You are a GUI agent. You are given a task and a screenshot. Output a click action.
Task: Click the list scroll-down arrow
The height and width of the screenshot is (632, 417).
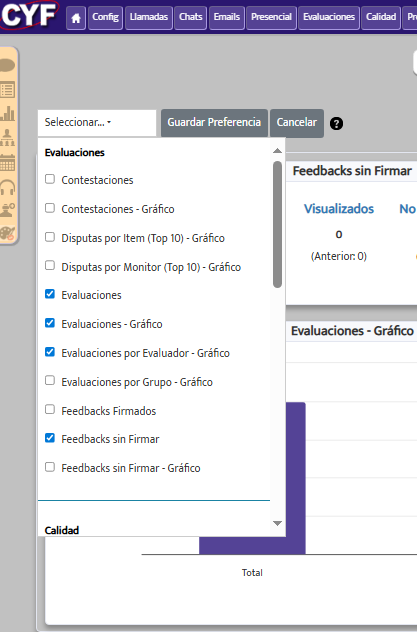point(277,523)
